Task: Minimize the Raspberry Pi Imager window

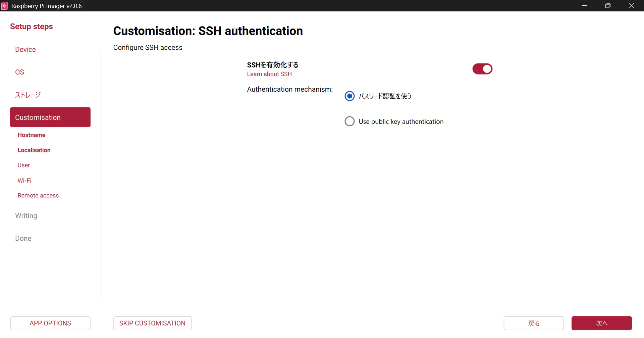Action: [585, 6]
